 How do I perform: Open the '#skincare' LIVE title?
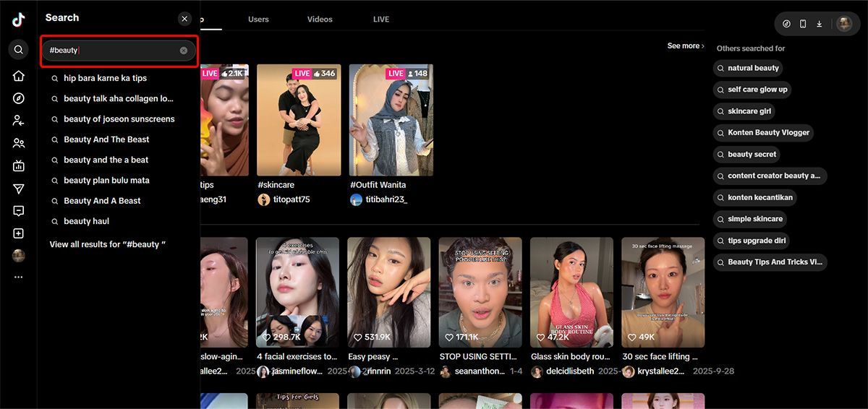276,185
